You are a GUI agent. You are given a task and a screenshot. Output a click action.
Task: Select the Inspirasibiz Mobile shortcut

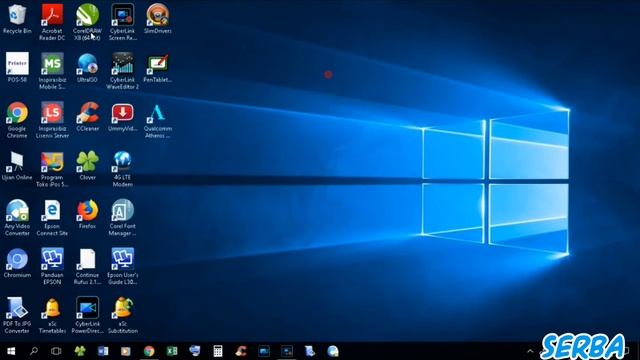click(52, 71)
